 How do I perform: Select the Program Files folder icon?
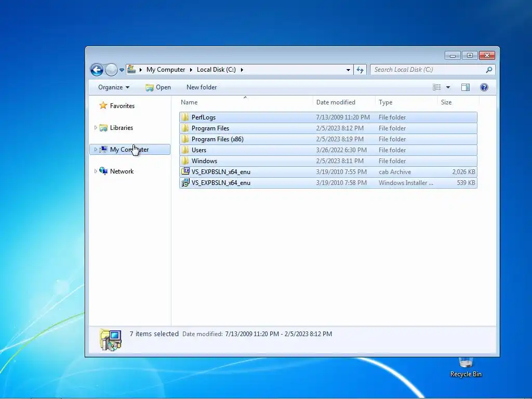pos(185,128)
